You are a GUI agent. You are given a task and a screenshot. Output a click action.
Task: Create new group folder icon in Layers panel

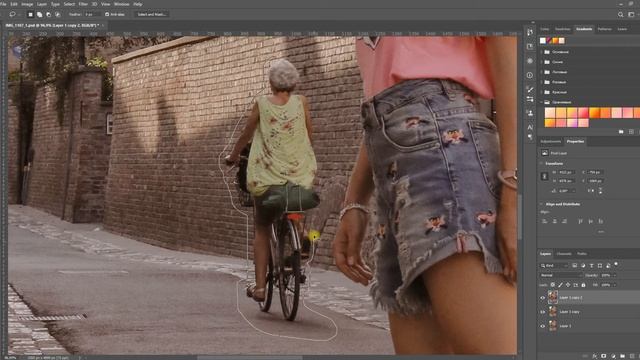[622, 356]
